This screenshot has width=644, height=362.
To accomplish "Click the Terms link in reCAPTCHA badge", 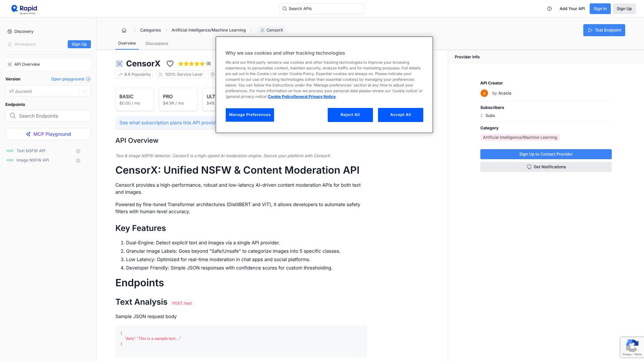I will pyautogui.click(x=638, y=354).
